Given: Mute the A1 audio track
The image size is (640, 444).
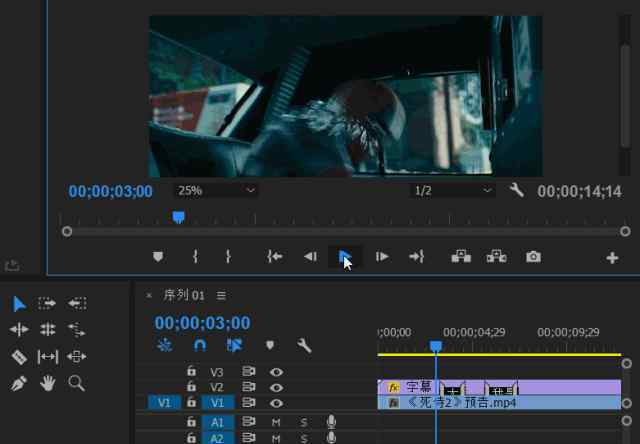Looking at the screenshot, I should 276,423.
